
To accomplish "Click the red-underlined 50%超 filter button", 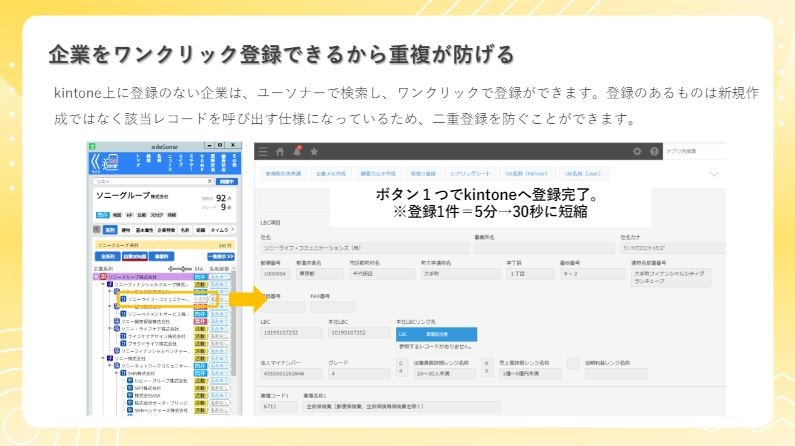I will click(135, 256).
